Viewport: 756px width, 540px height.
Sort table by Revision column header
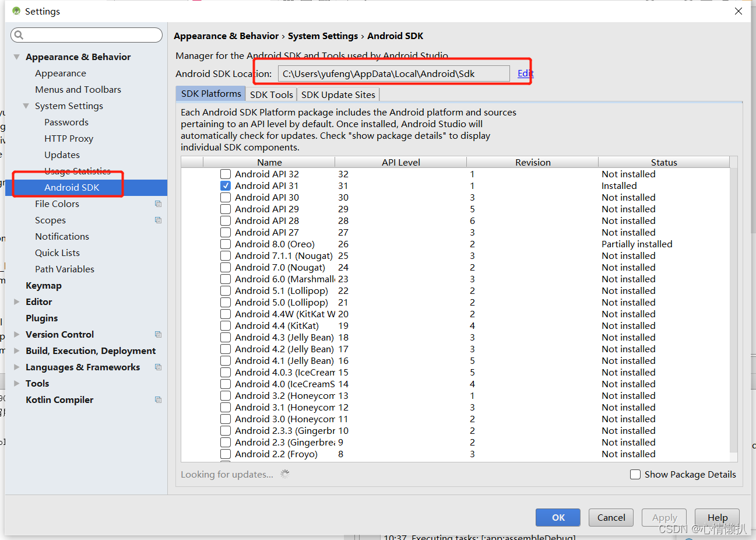pos(533,162)
